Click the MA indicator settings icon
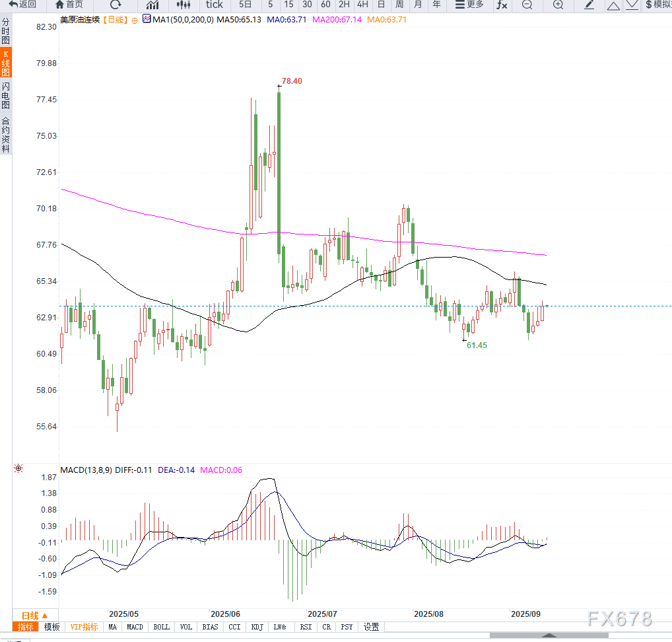The height and width of the screenshot is (642, 672). coord(147,19)
